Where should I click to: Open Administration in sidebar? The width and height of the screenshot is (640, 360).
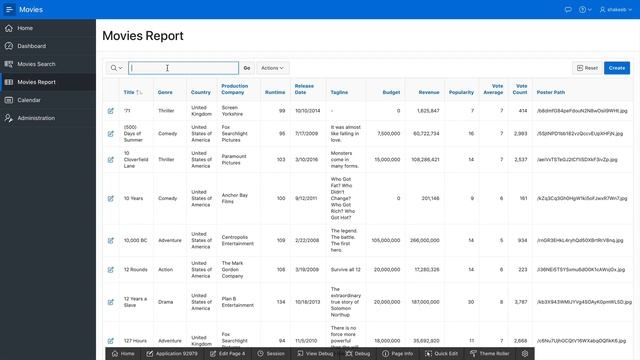coord(48,118)
